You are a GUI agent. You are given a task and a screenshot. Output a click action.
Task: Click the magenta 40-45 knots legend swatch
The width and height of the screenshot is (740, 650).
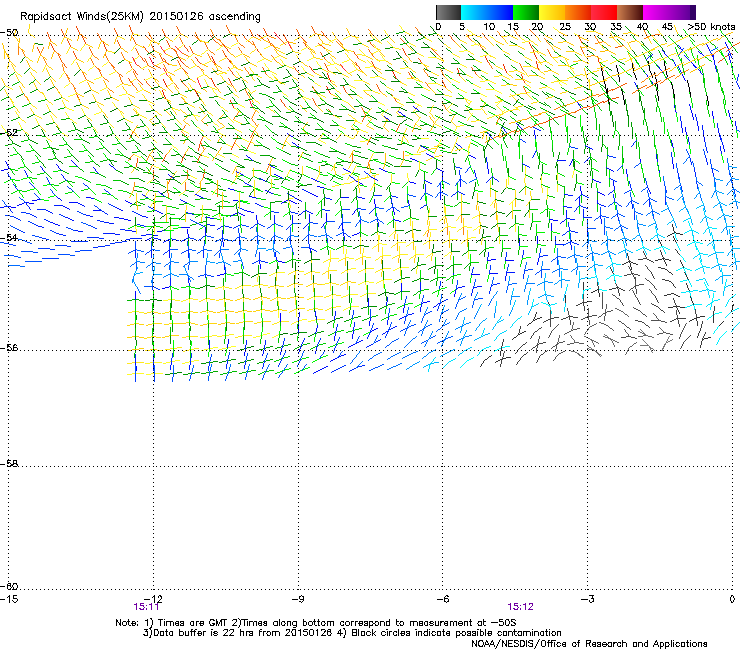pos(656,12)
